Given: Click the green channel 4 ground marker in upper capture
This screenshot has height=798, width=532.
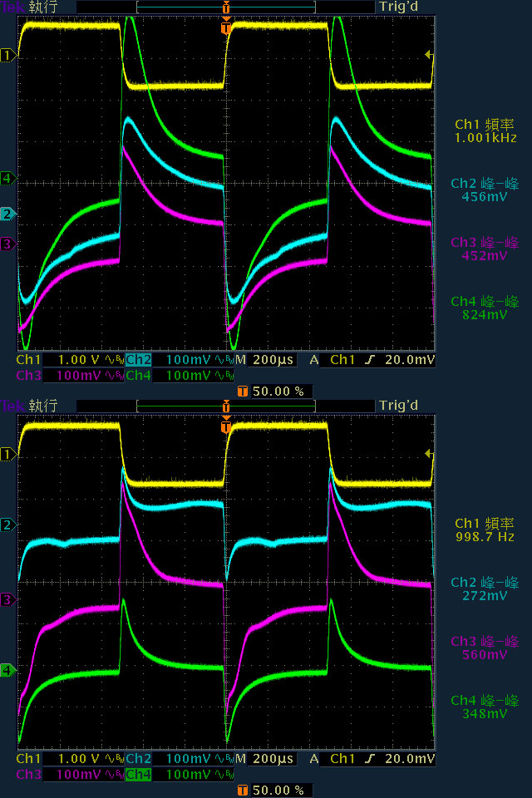Looking at the screenshot, I should click(x=7, y=178).
